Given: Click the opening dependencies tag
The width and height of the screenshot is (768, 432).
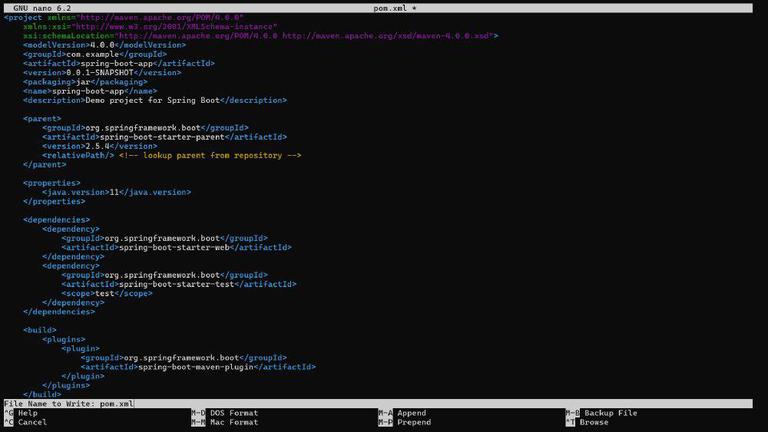Looking at the screenshot, I should coord(56,220).
